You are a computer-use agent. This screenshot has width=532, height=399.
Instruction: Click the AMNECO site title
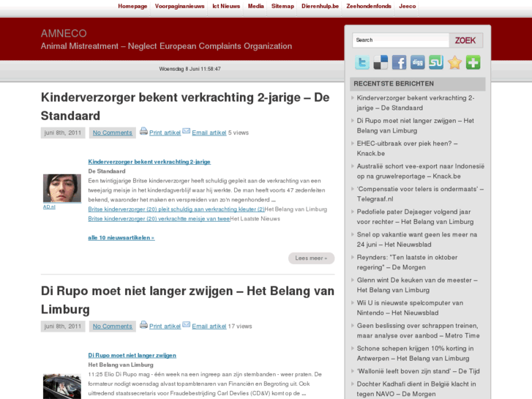click(x=64, y=33)
